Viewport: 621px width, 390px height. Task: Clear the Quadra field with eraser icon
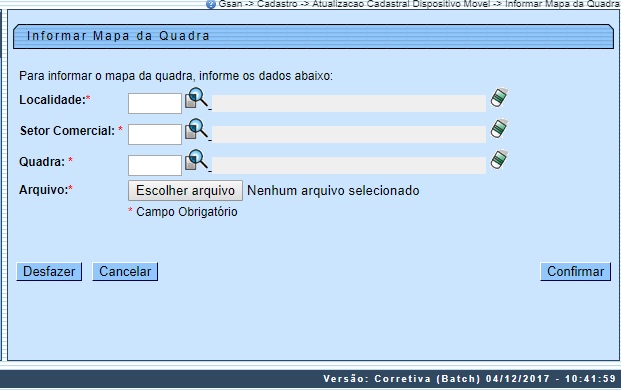499,159
